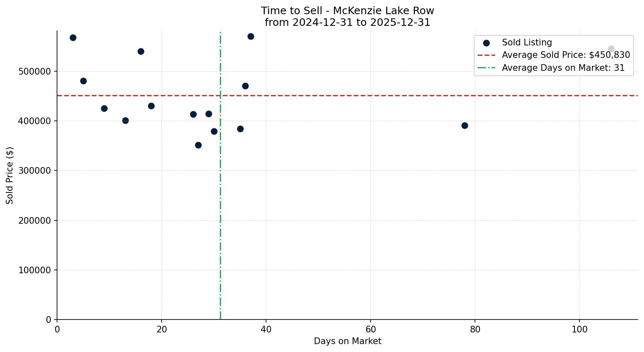Click the data point at 13 days on market
644x352 pixels.
pyautogui.click(x=125, y=120)
